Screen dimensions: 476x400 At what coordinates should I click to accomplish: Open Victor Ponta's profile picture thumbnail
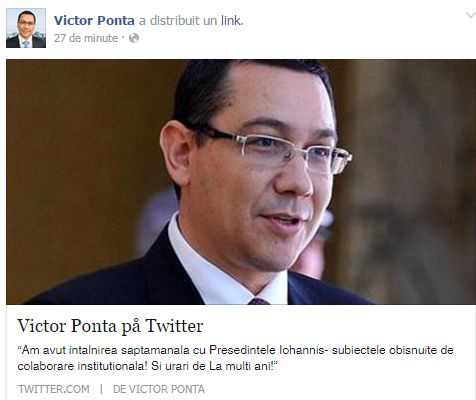point(26,28)
